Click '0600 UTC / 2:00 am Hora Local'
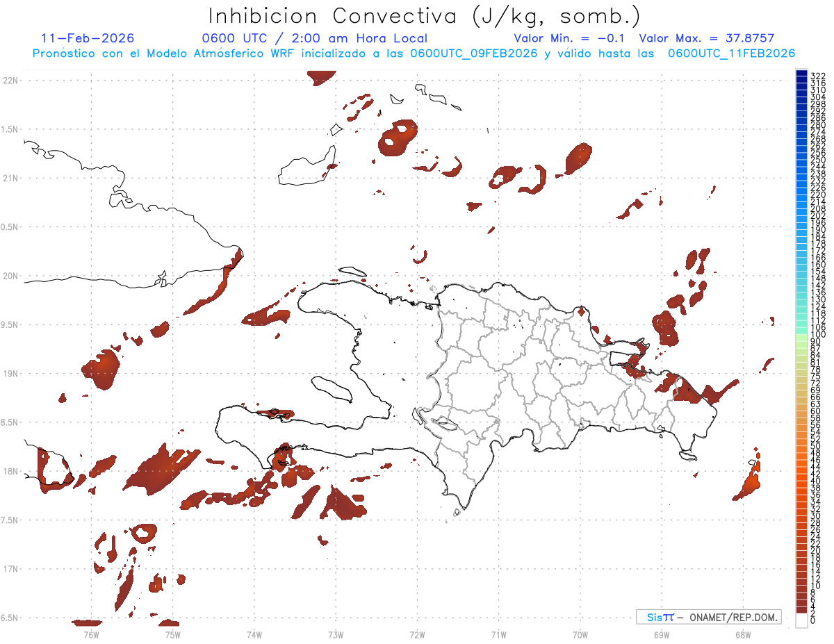This screenshot has height=644, width=834. (314, 38)
